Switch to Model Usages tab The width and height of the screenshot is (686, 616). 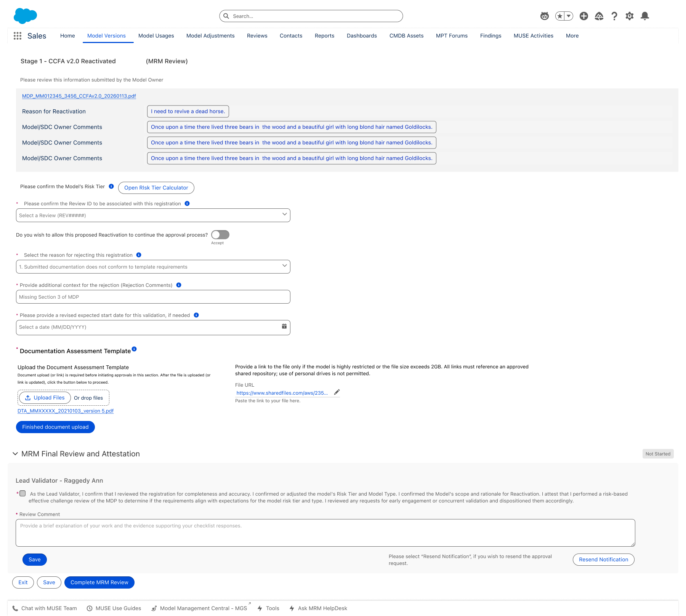156,36
